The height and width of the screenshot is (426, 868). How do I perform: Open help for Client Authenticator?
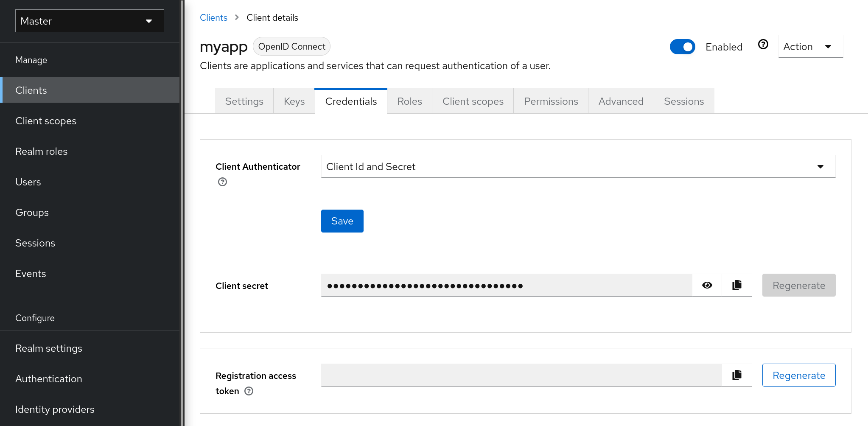(222, 182)
